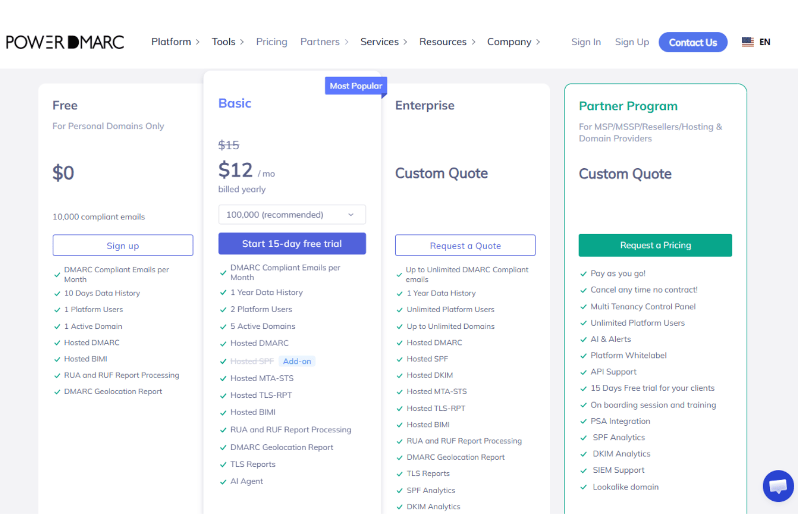The height and width of the screenshot is (532, 798).
Task: Click 'Hosted BIMI' in Free plan
Action: (85, 359)
